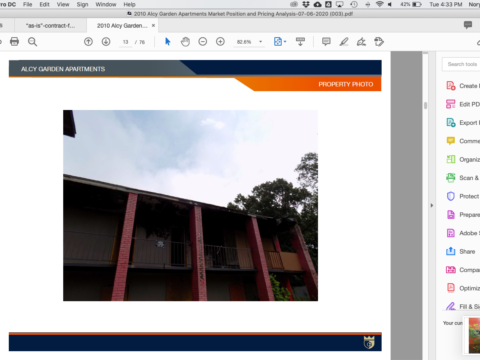Go to next page arrow
Screen dimensions: 480x360
click(106, 42)
